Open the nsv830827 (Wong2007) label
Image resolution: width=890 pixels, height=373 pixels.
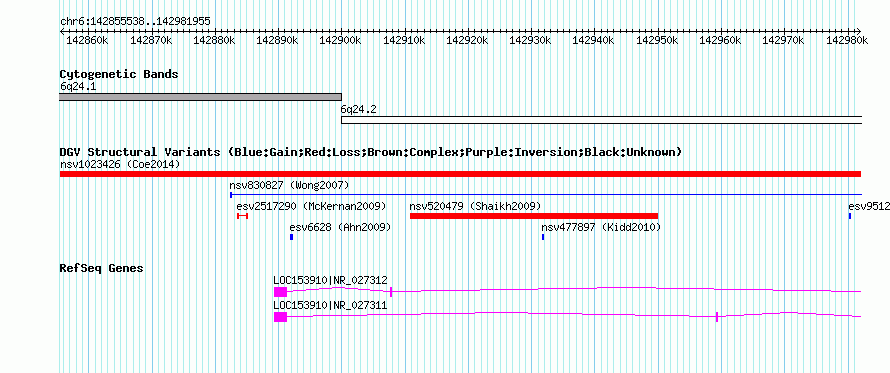point(289,185)
